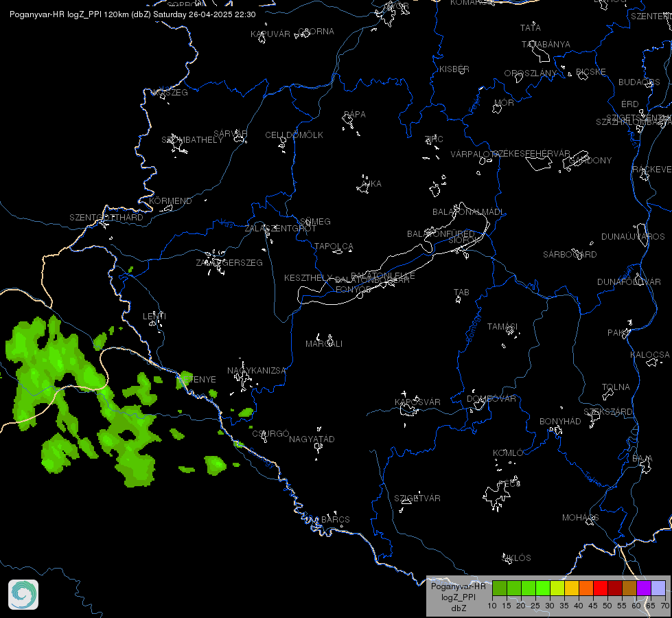Click the MÓR city label
The image size is (672, 618).
[x=504, y=103]
